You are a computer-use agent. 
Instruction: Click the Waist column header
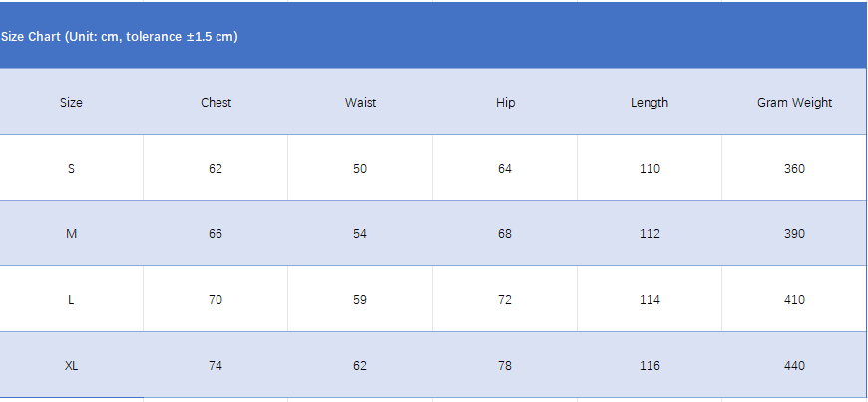(360, 103)
